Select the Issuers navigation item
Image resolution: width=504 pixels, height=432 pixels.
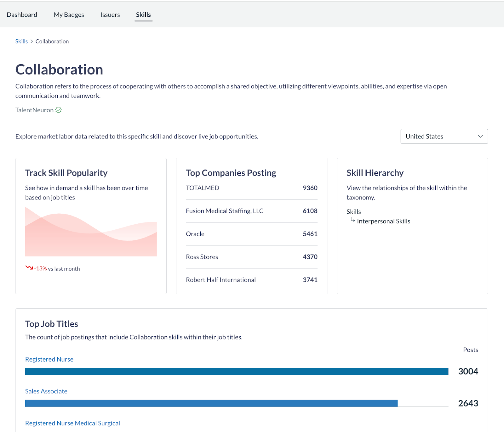pos(110,14)
